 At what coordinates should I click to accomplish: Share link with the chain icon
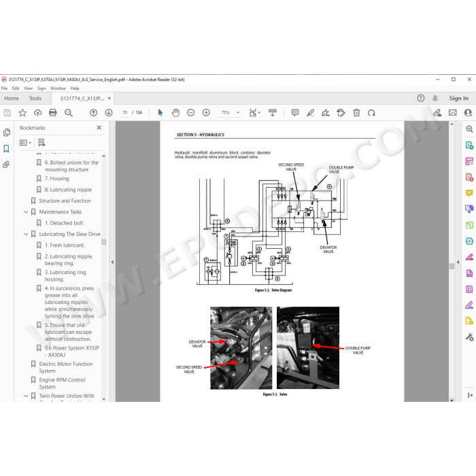437,113
